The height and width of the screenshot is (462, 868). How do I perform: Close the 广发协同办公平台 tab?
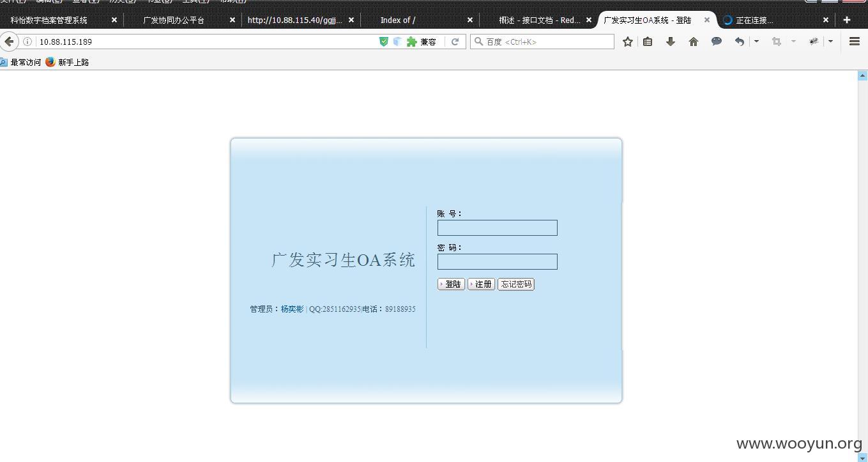tap(232, 20)
